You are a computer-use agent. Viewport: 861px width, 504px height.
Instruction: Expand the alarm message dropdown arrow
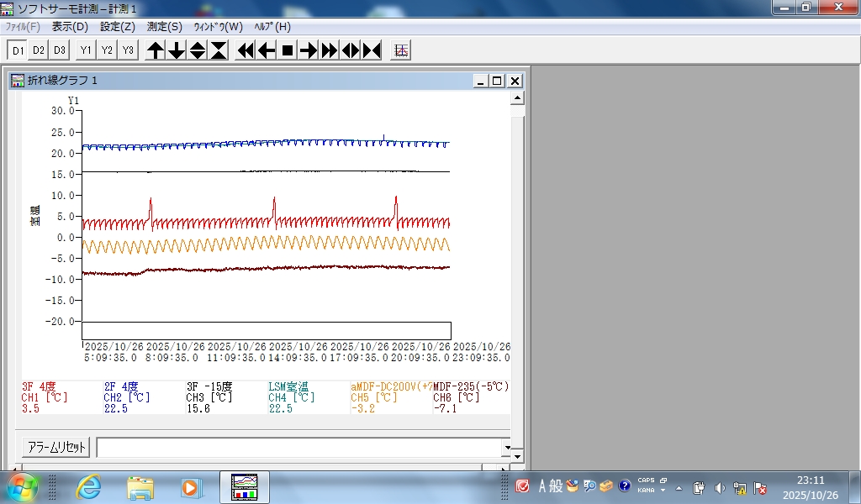pyautogui.click(x=506, y=448)
